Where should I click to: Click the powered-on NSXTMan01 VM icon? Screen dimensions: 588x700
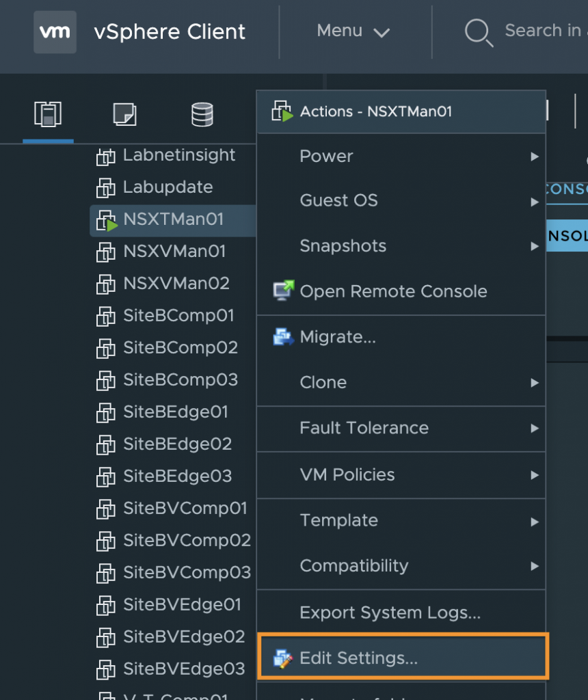[x=107, y=221]
